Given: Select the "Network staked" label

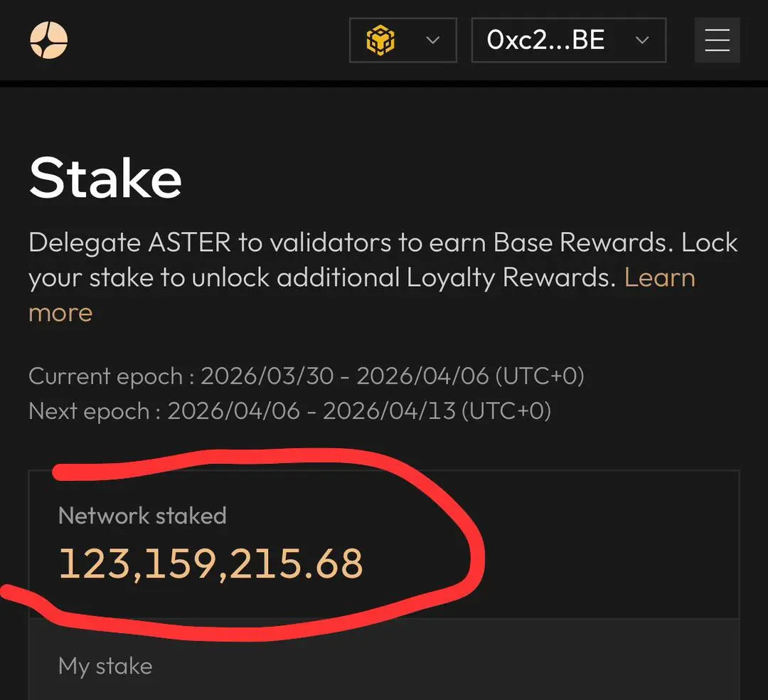Looking at the screenshot, I should point(142,515).
